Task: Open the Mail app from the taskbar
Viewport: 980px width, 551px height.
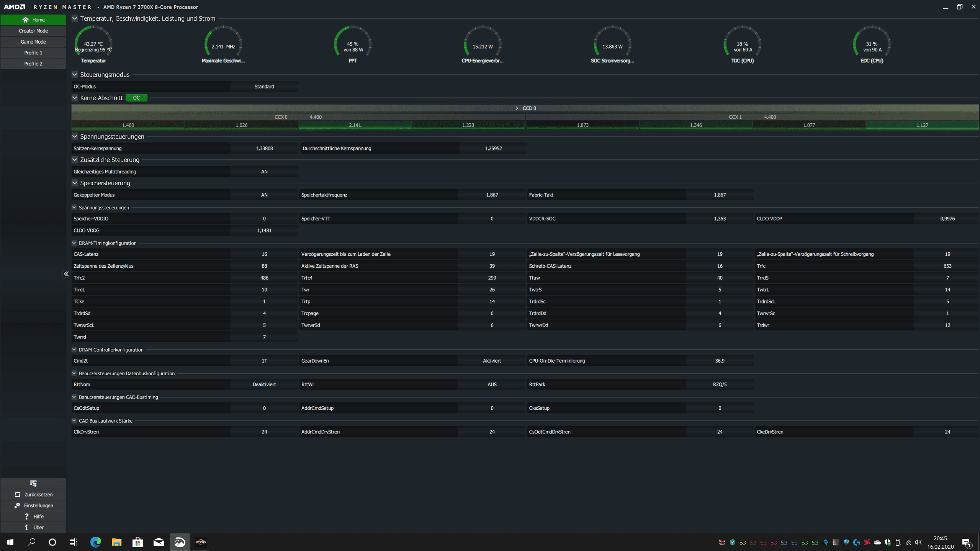Action: tap(159, 542)
